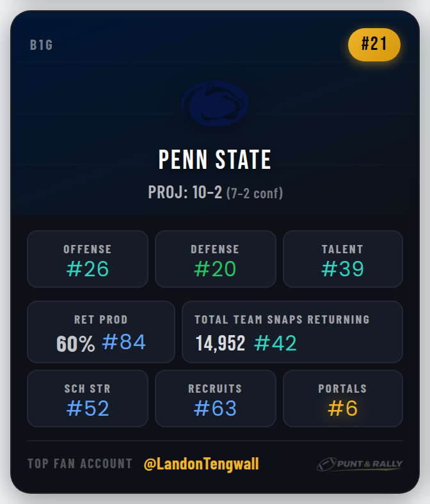Click the #21 gold rank badge
This screenshot has width=430, height=504.
[x=374, y=45]
